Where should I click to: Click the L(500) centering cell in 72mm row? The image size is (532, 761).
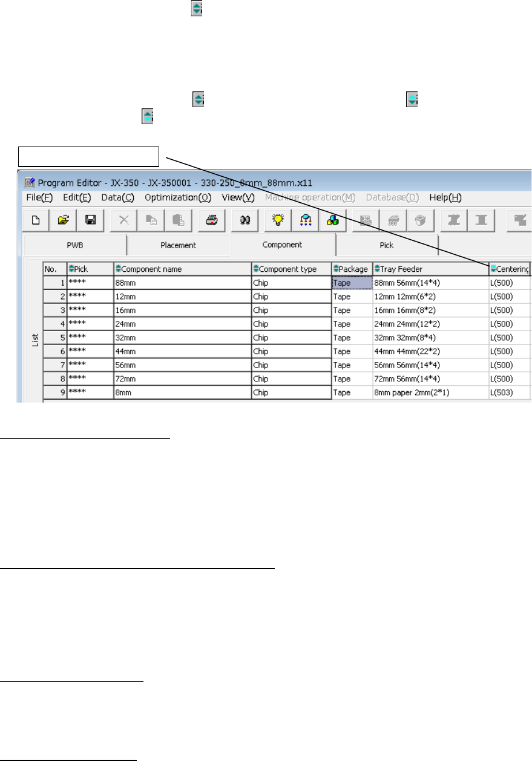click(x=510, y=379)
